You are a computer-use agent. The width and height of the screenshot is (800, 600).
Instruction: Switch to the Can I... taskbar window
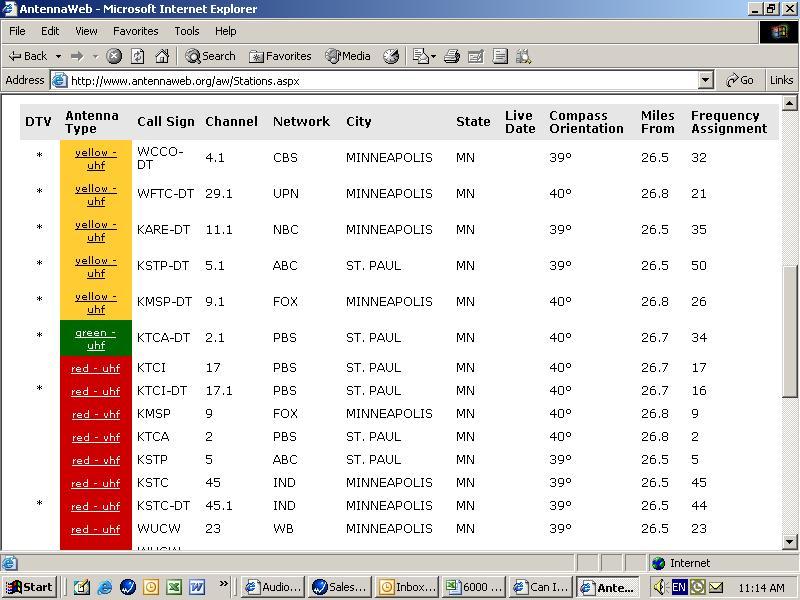pos(541,587)
